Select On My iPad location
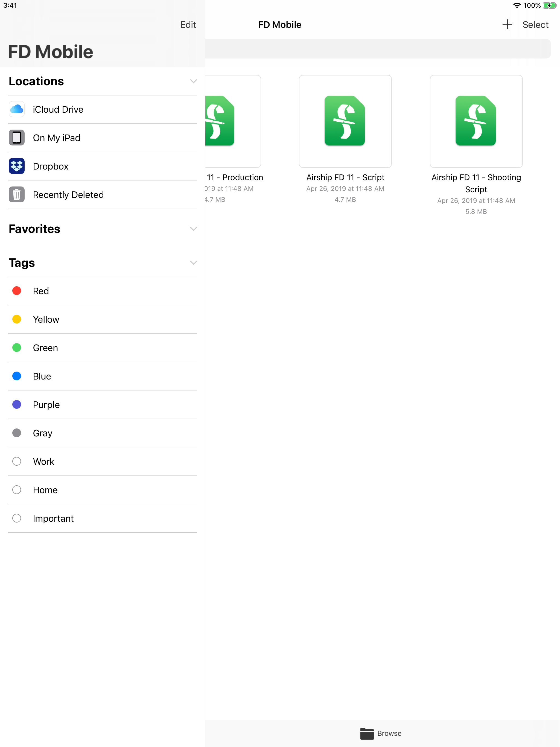Screen dimensions: 560x747 click(x=56, y=138)
